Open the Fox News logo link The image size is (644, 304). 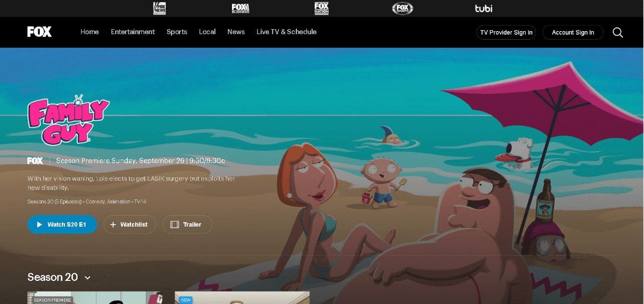[159, 8]
